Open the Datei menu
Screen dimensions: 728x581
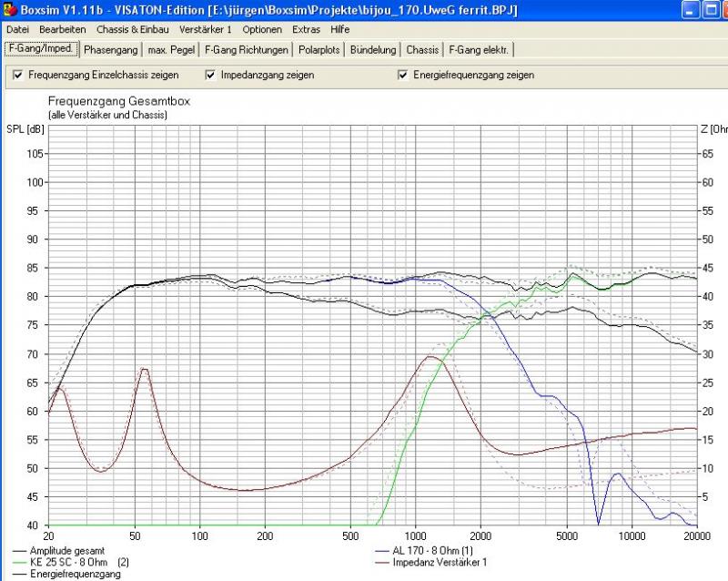(17, 30)
